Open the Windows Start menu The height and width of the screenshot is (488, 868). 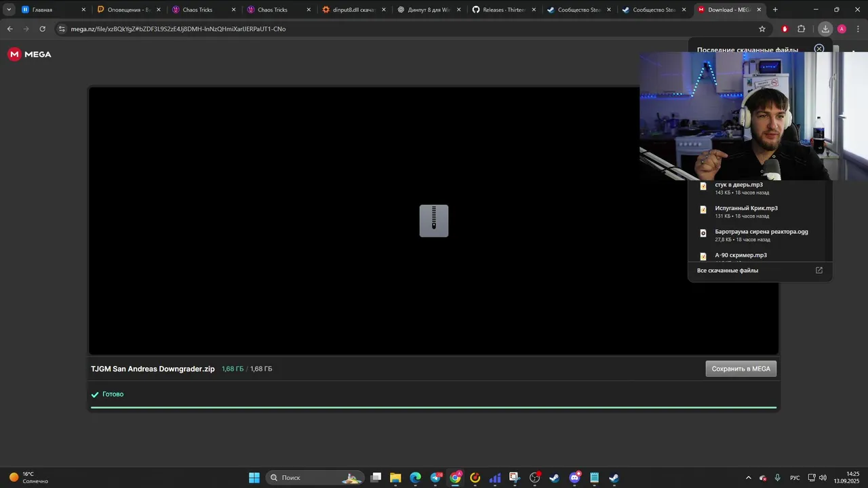pyautogui.click(x=254, y=478)
